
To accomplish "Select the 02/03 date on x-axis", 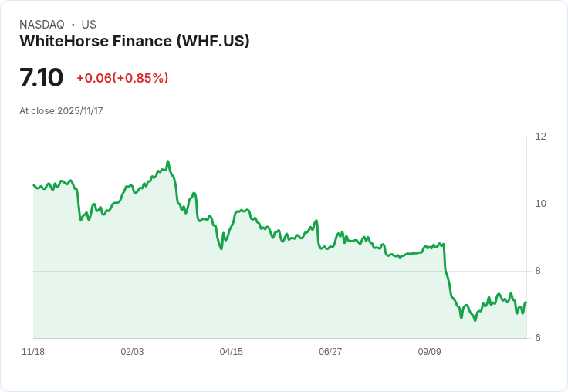I will click(x=132, y=352).
